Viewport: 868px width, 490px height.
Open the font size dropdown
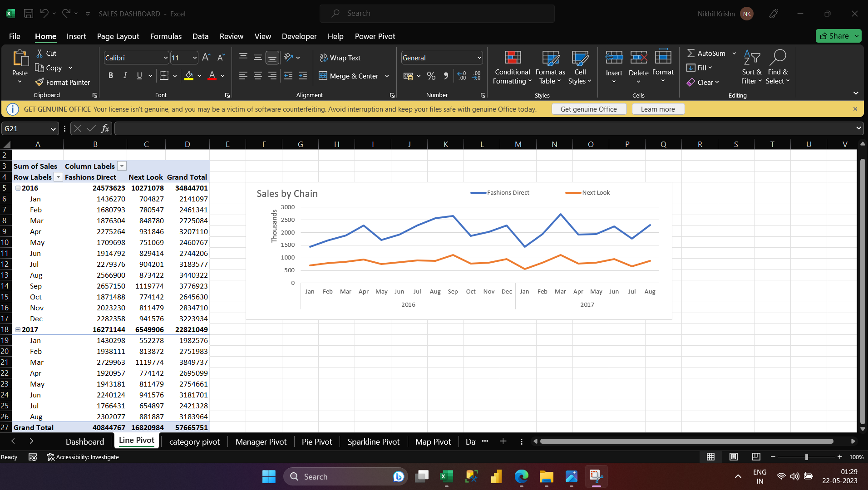point(194,58)
